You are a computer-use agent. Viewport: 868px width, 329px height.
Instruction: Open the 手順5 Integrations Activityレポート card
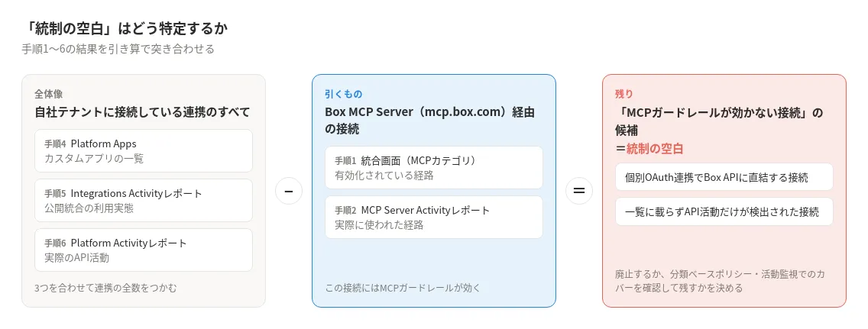(144, 201)
